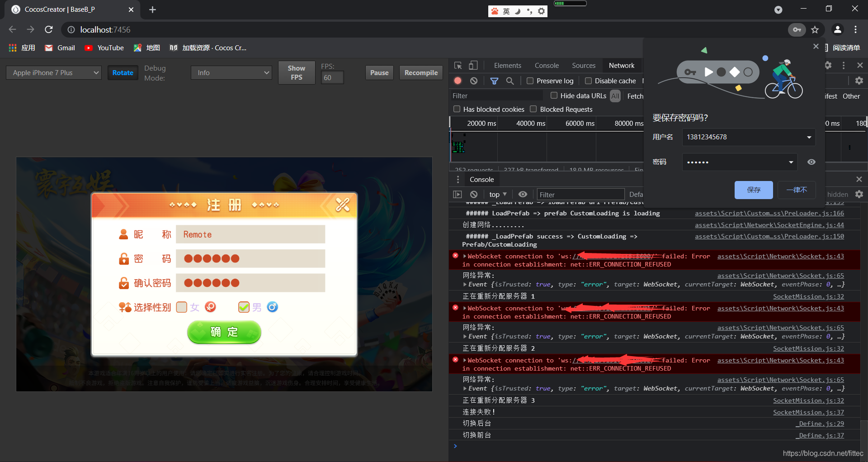The image size is (868, 462).
Task: Open console settings gear
Action: [859, 194]
